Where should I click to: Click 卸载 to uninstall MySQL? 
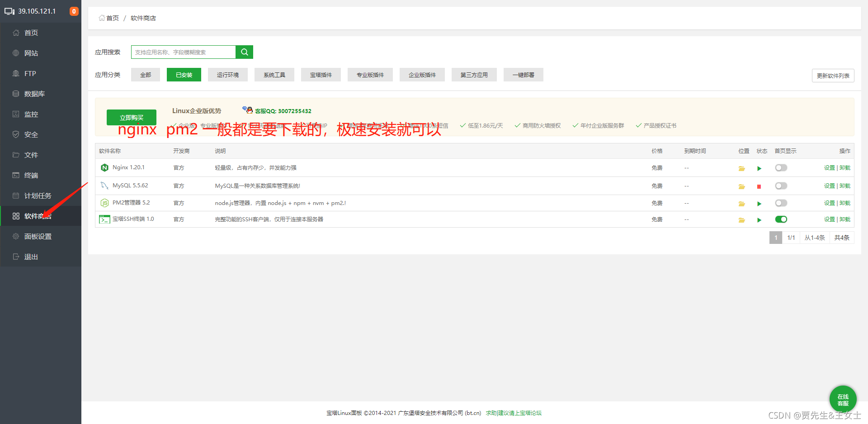click(845, 186)
